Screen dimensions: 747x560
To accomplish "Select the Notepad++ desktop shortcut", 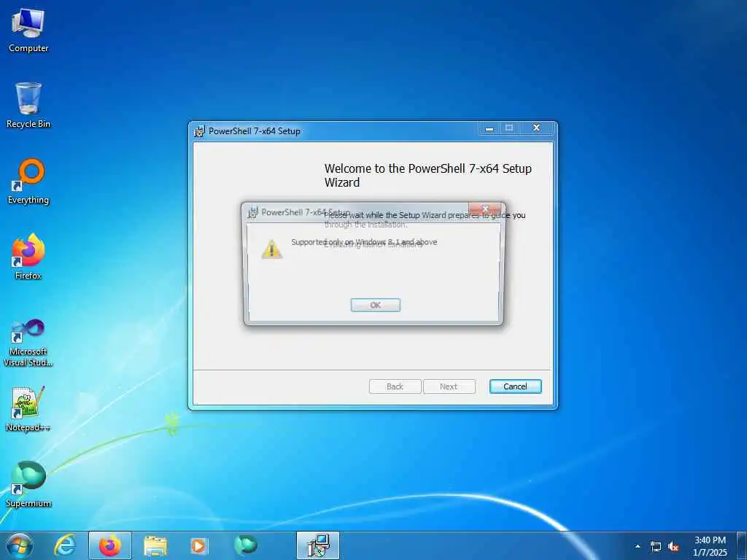I will click(x=28, y=408).
